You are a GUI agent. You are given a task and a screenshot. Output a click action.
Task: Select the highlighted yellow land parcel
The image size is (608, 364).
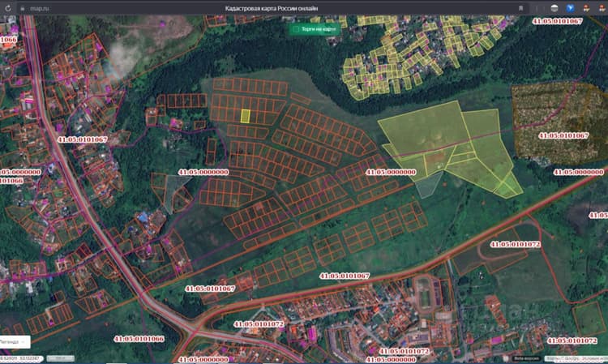(x=245, y=116)
